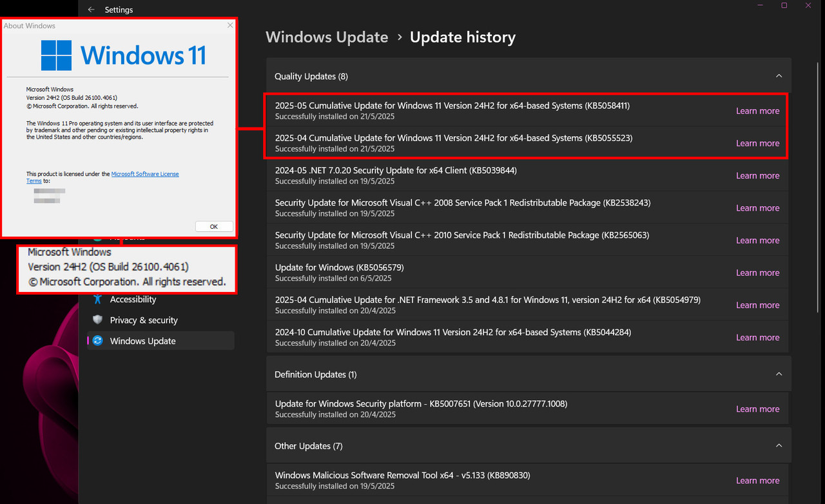
Task: Click the Definition Updates (1) header text
Action: point(316,374)
